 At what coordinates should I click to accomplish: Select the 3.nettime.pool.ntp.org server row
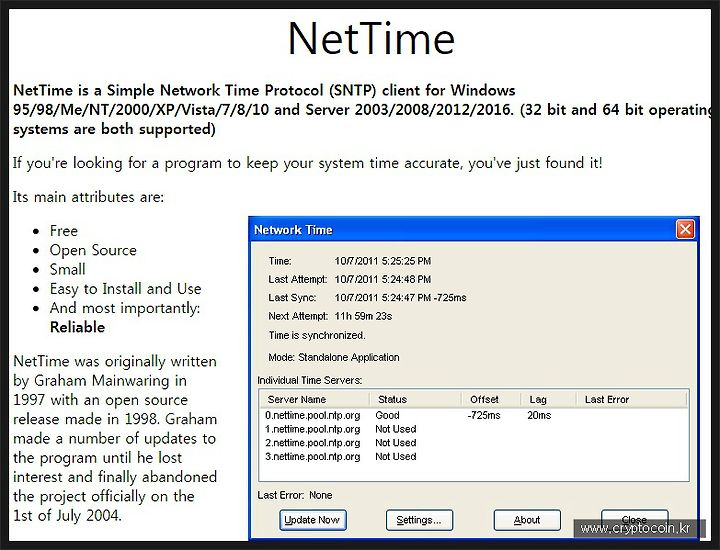click(x=473, y=457)
